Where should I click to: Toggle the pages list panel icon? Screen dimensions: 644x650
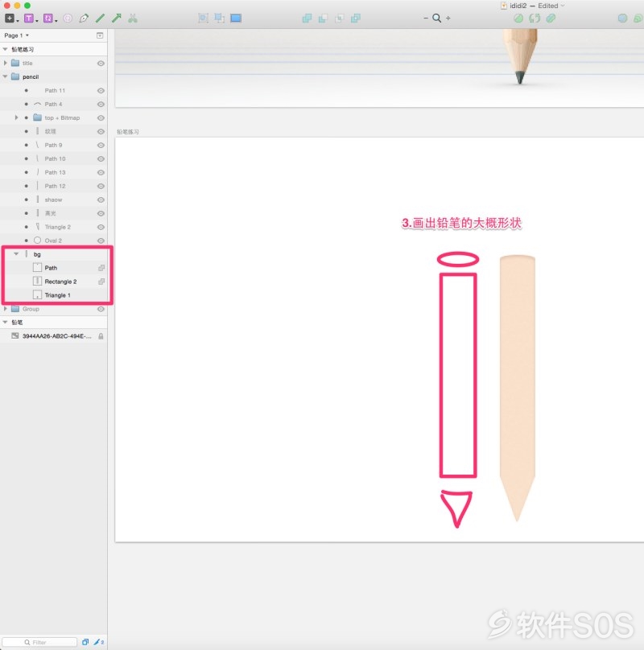pyautogui.click(x=100, y=35)
